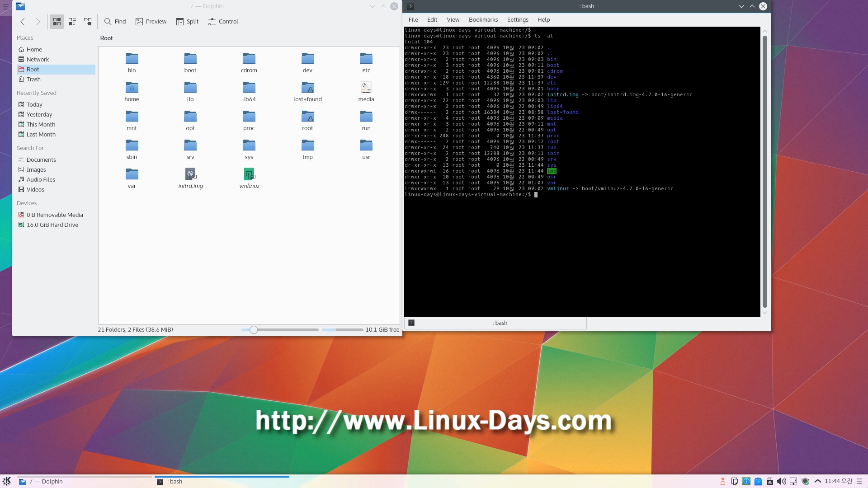Select the var folder icon

pyautogui.click(x=132, y=174)
